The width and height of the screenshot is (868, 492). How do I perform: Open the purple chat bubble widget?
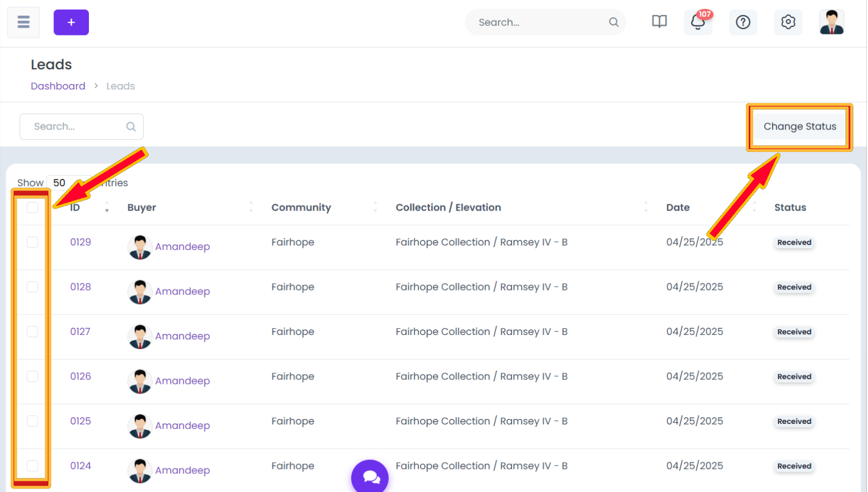(370, 477)
